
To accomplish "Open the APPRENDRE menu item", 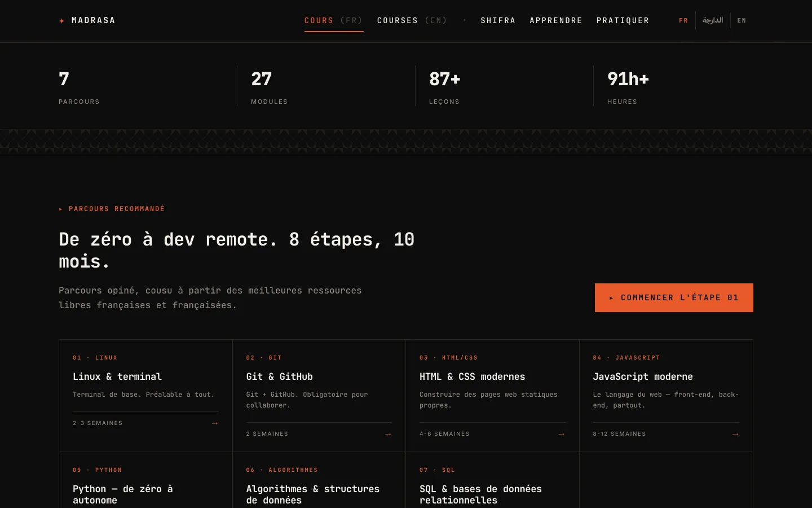I will click(556, 20).
